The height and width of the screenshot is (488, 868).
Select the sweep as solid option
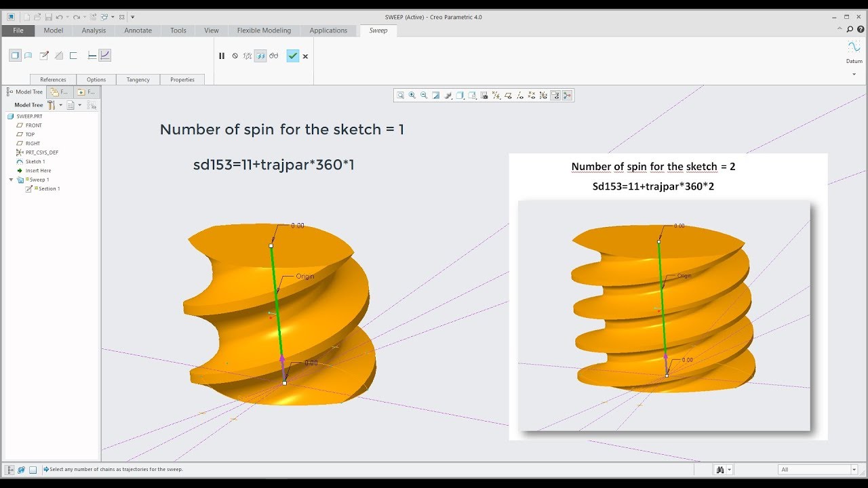pyautogui.click(x=15, y=56)
